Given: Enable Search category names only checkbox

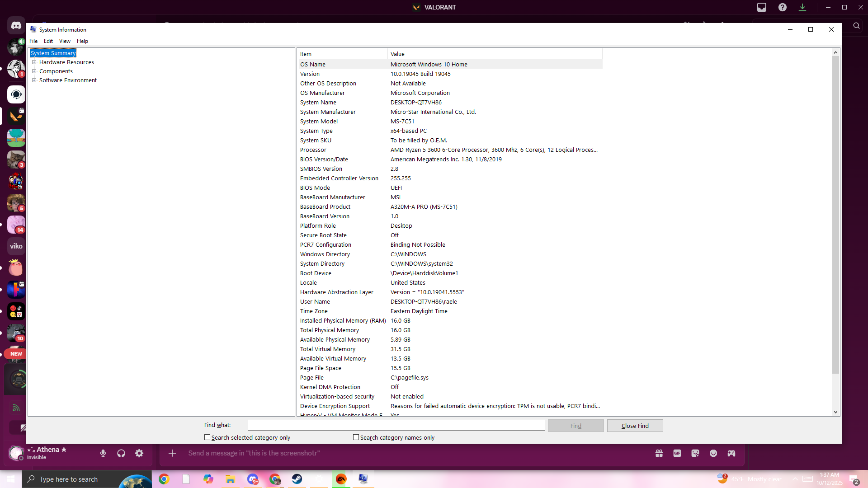Looking at the screenshot, I should (x=356, y=437).
